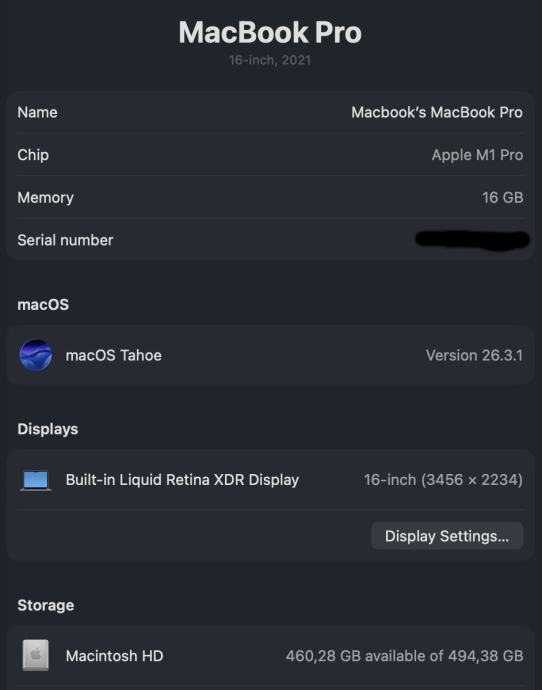
Task: Click the Apple M1 Pro chip value
Action: pos(477,155)
